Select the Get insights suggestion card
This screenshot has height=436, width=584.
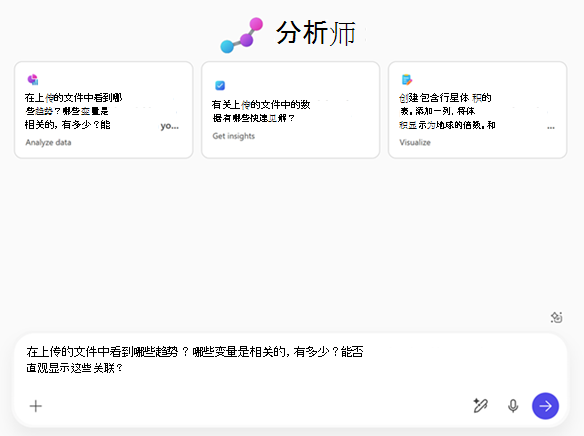291,110
